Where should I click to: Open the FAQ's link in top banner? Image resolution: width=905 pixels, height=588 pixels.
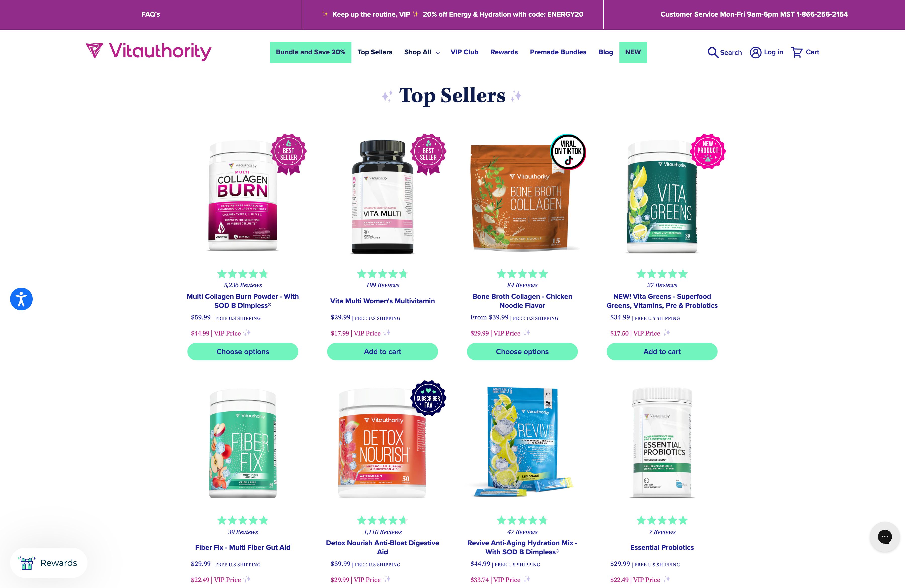(x=151, y=14)
